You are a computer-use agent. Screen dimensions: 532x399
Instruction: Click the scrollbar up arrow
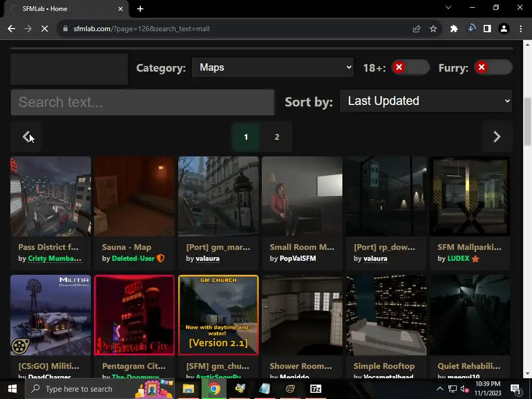pos(527,44)
